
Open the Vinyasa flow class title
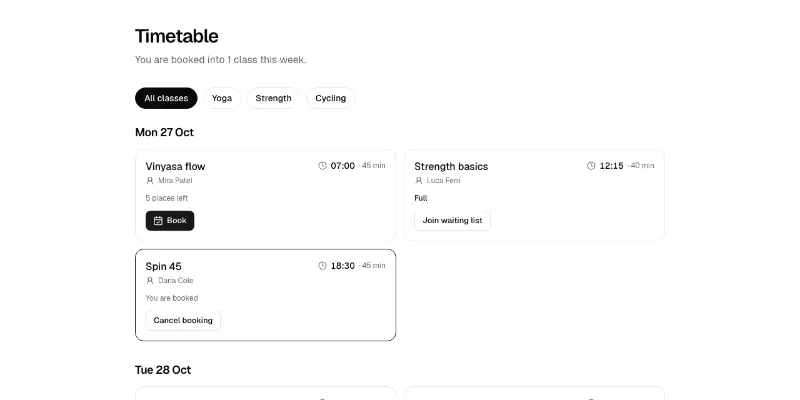176,166
